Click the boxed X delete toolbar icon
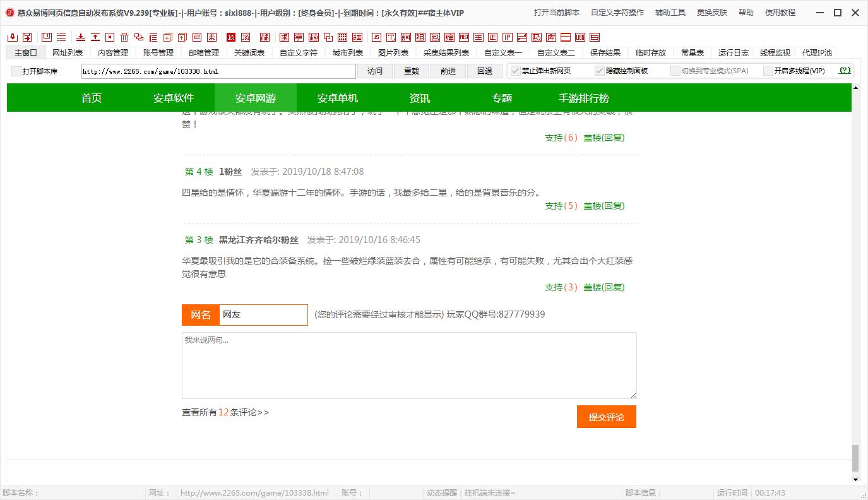This screenshot has width=868, height=500. tap(110, 37)
